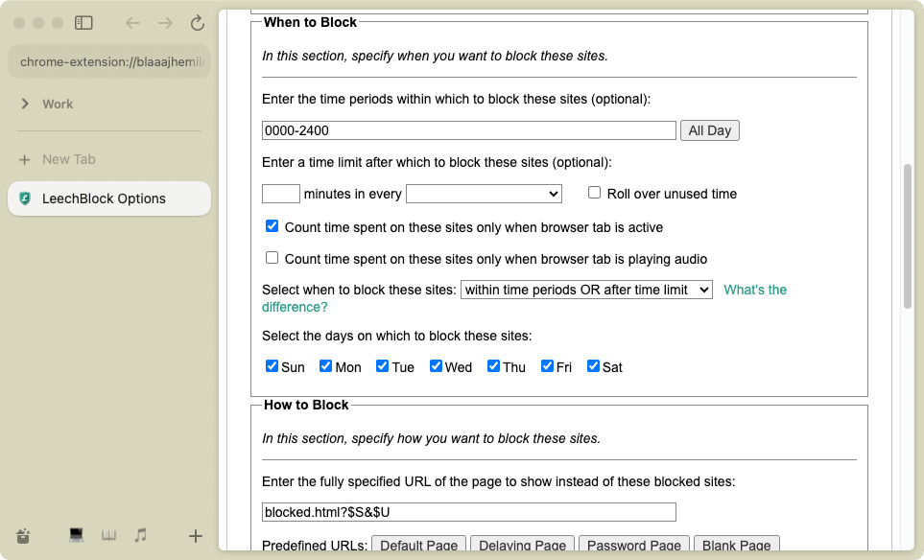Viewport: 924px width, 560px height.
Task: Click the Delaying Page predefined URL button
Action: [x=522, y=545]
